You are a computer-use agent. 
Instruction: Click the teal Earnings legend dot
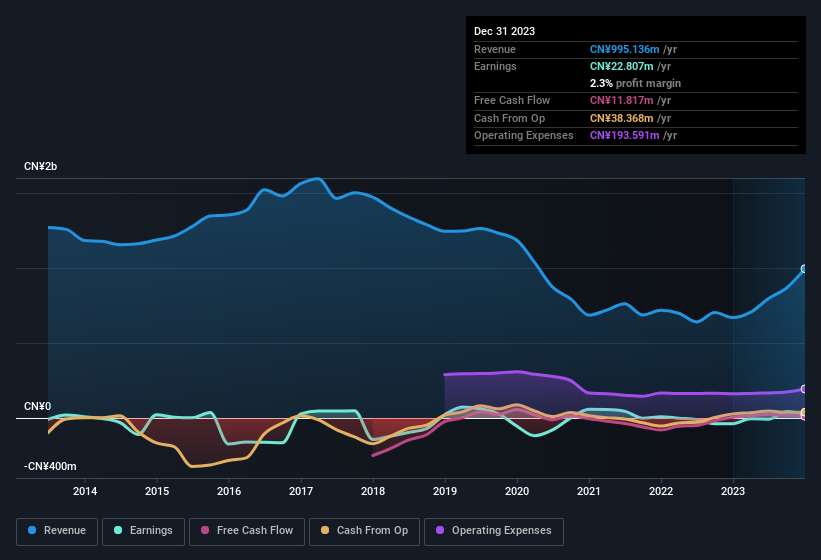pyautogui.click(x=119, y=531)
